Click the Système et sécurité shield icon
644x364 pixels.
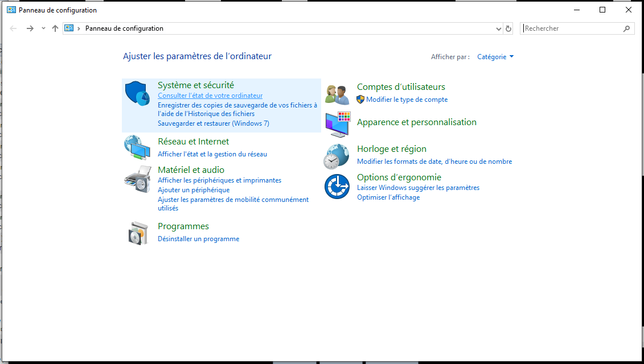(x=137, y=93)
